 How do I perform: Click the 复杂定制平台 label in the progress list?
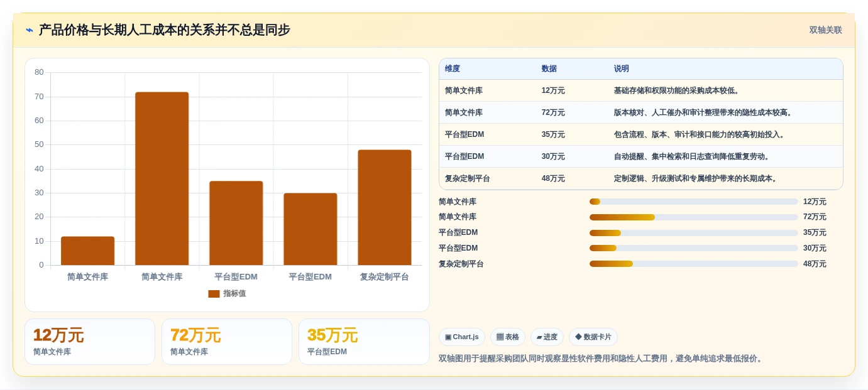pos(461,264)
